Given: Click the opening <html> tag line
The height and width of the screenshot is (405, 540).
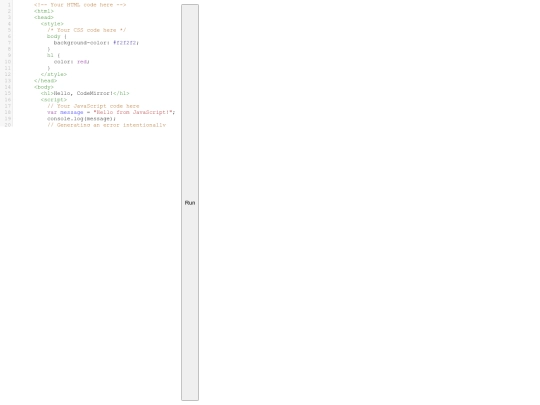Looking at the screenshot, I should click(44, 11).
